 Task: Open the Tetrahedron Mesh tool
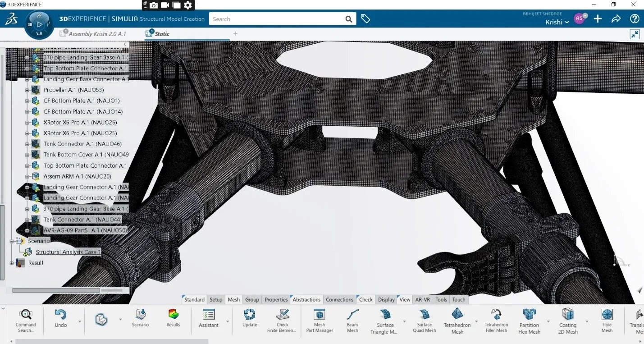coord(457,318)
